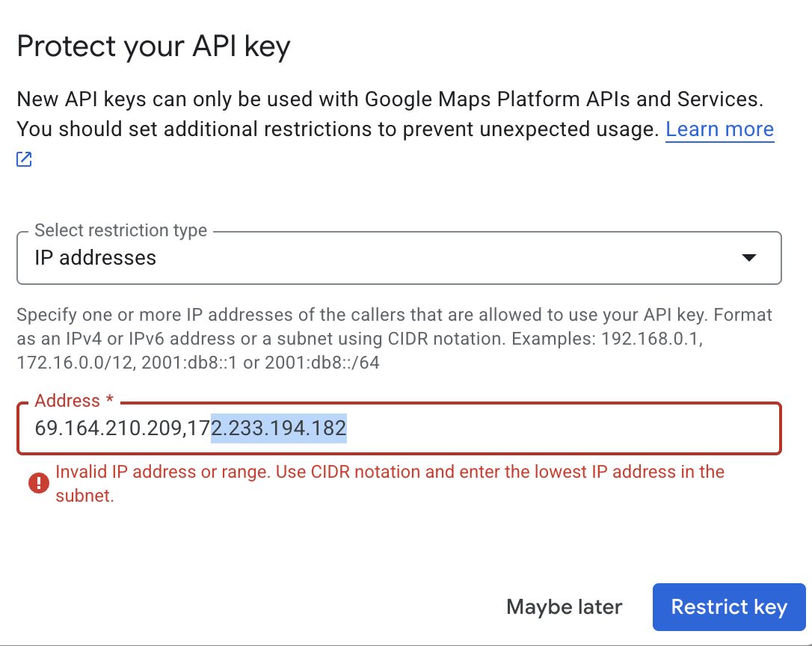Open the 'Learn more' link

pyautogui.click(x=719, y=129)
